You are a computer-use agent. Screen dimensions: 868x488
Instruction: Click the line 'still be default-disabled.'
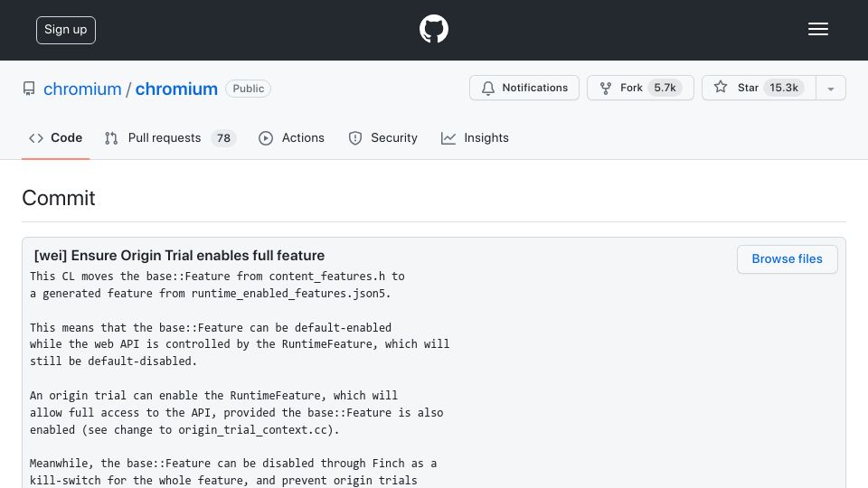point(114,361)
